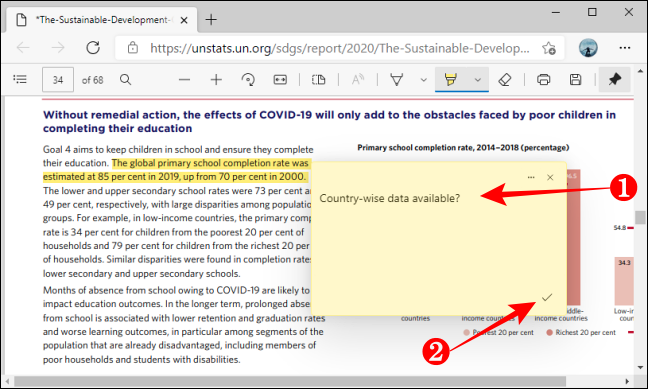Go back to previous page

tap(23, 48)
